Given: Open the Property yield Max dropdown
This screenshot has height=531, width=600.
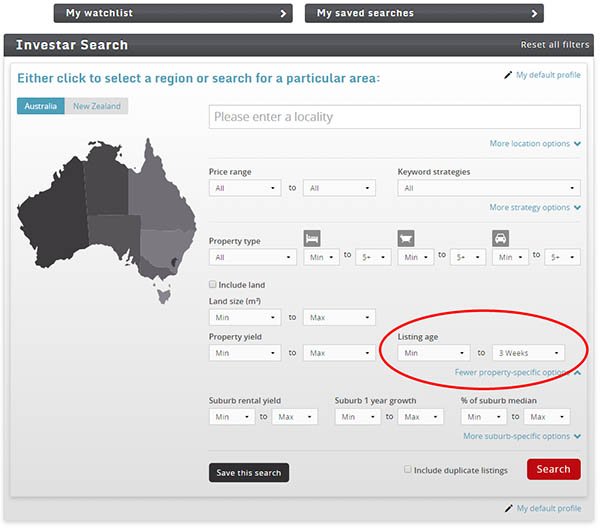Looking at the screenshot, I should [x=339, y=353].
